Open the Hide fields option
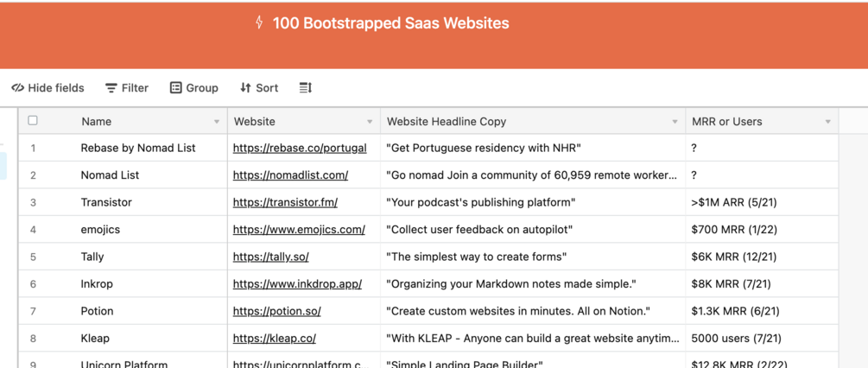Screen dimensions: 868x368 tap(48, 87)
